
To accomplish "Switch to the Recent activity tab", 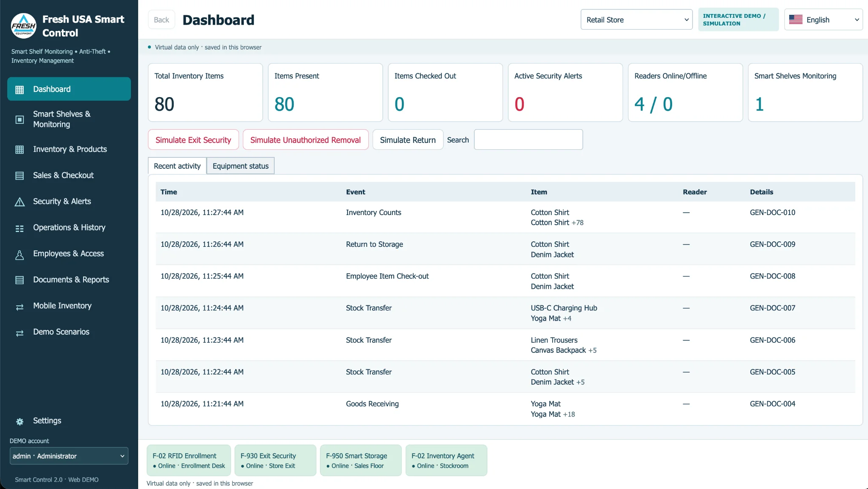I will pos(177,166).
